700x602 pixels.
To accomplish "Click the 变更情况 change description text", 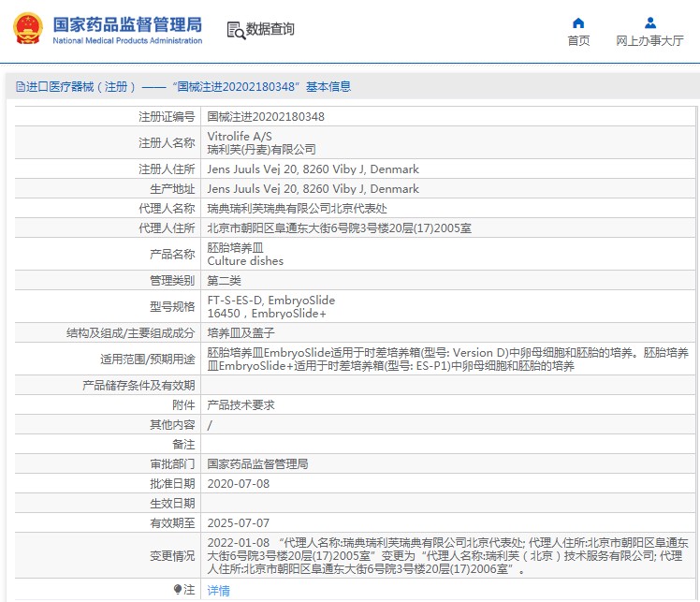I will (x=447, y=556).
